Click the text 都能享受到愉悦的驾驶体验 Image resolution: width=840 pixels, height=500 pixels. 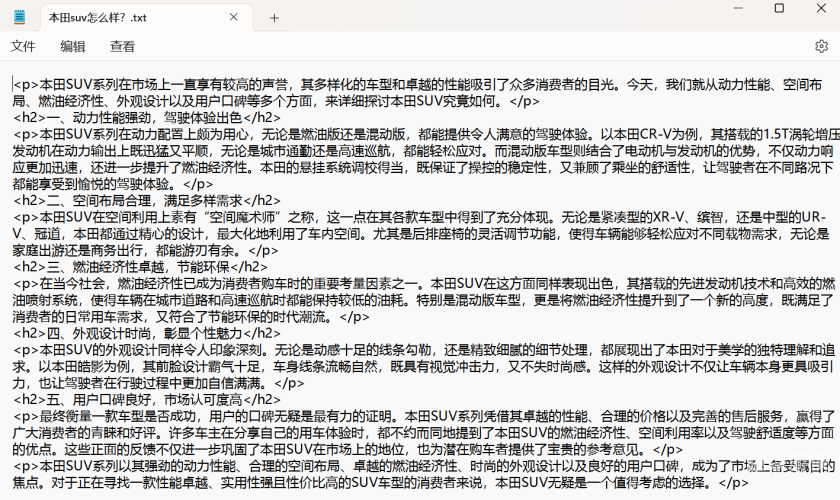pos(91,184)
